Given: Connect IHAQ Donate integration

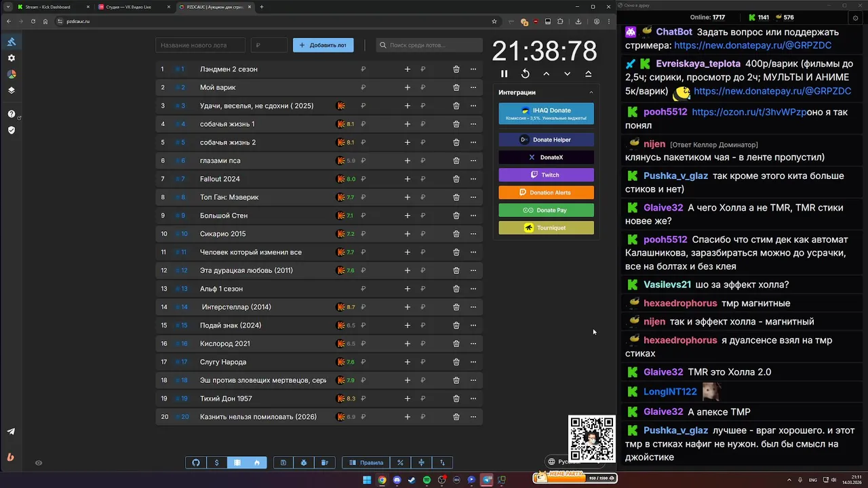Looking at the screenshot, I should [546, 114].
